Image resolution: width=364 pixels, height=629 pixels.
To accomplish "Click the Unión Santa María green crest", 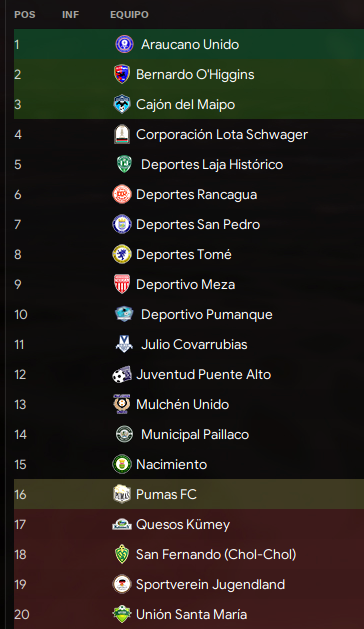I will 122,614.
